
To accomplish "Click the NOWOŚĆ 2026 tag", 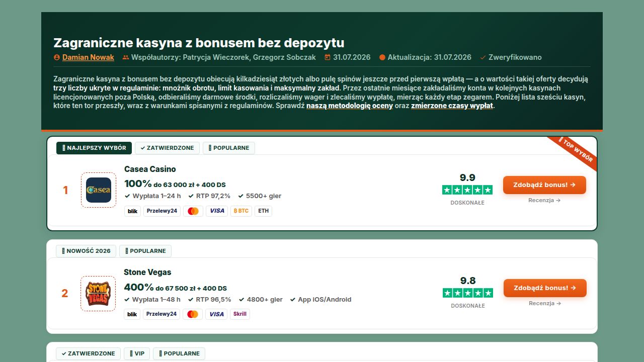I will (86, 251).
